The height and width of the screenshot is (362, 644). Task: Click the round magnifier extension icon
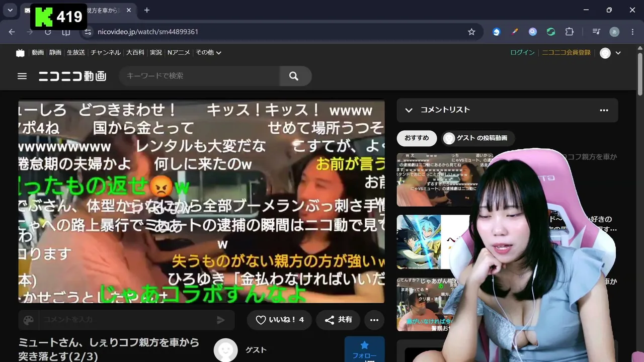[533, 32]
